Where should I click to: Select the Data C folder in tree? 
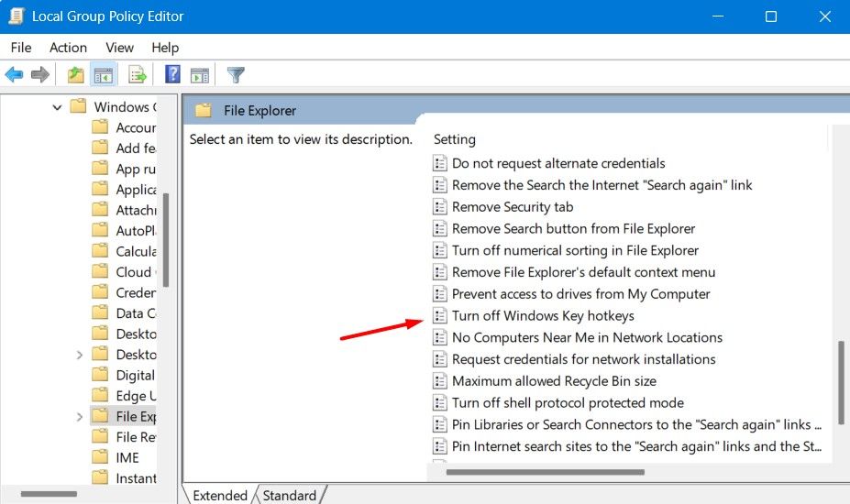pyautogui.click(x=136, y=312)
